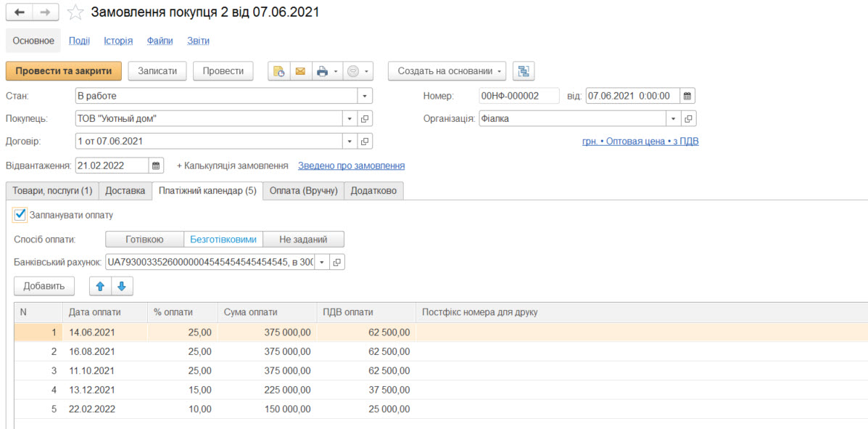This screenshot has height=429, width=868.
Task: Select Готівкою payment method
Action: click(144, 239)
